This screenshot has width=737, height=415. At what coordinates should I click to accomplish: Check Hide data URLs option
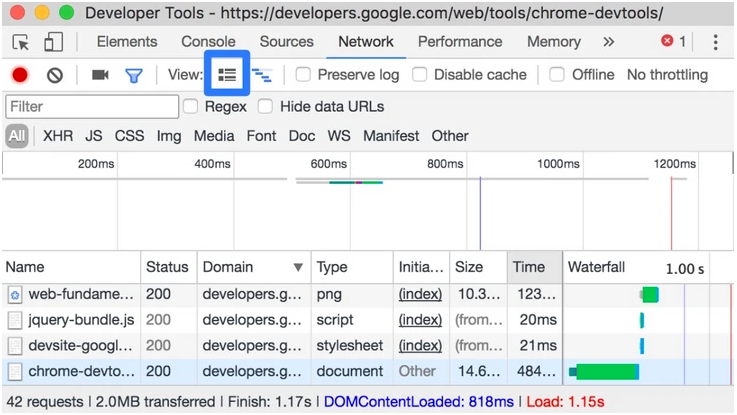[x=265, y=106]
